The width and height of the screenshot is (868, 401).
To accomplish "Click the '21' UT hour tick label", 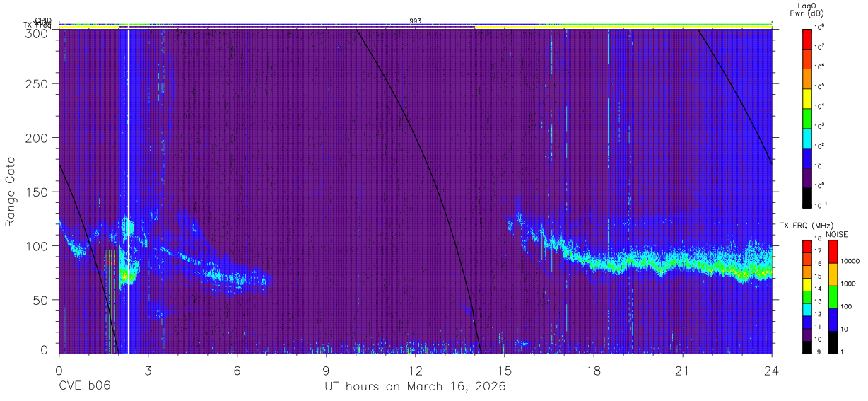I will (x=682, y=370).
